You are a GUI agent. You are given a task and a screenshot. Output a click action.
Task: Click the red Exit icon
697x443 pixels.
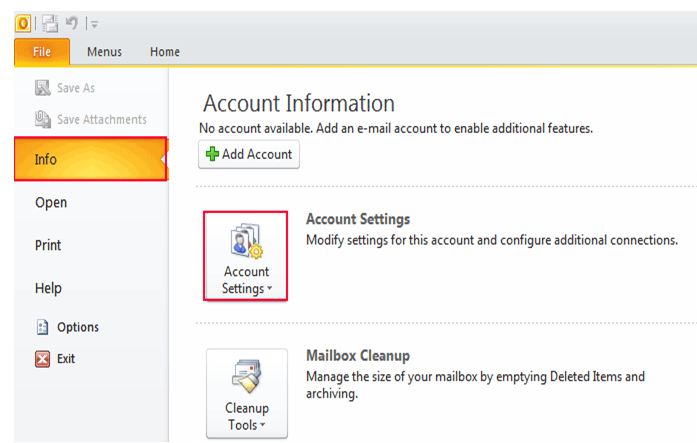[43, 359]
